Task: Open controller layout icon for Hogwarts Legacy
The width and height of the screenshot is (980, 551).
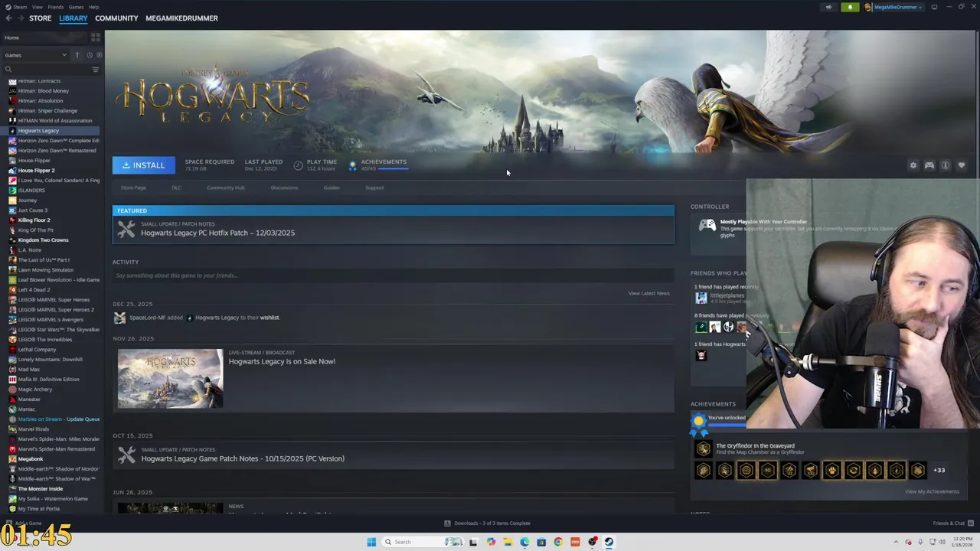Action: pos(929,165)
